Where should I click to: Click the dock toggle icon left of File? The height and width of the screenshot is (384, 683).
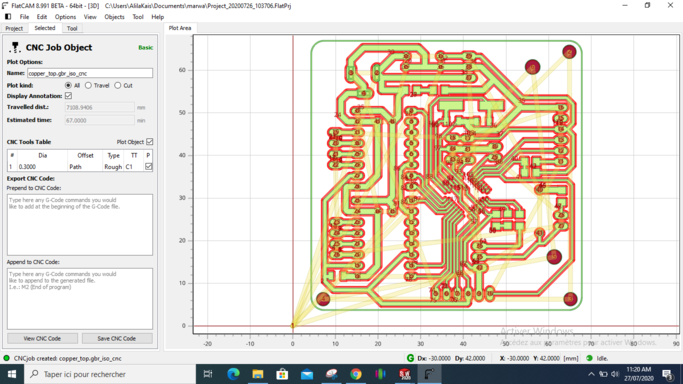(8, 17)
